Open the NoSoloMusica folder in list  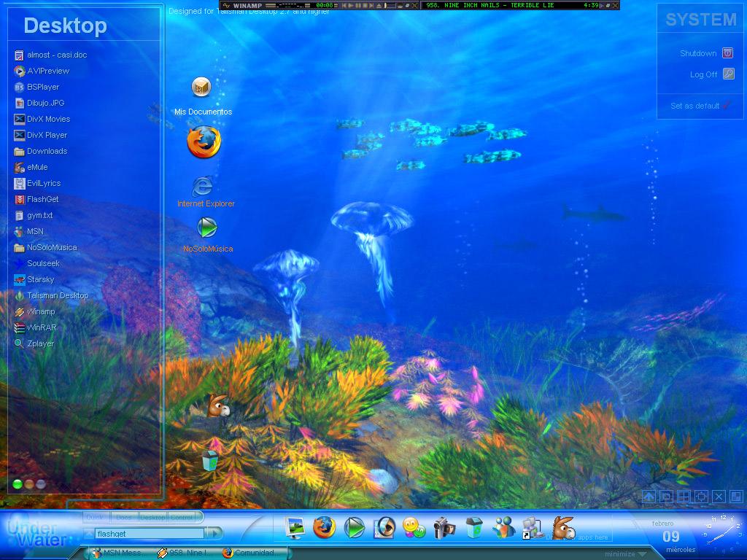pos(45,248)
